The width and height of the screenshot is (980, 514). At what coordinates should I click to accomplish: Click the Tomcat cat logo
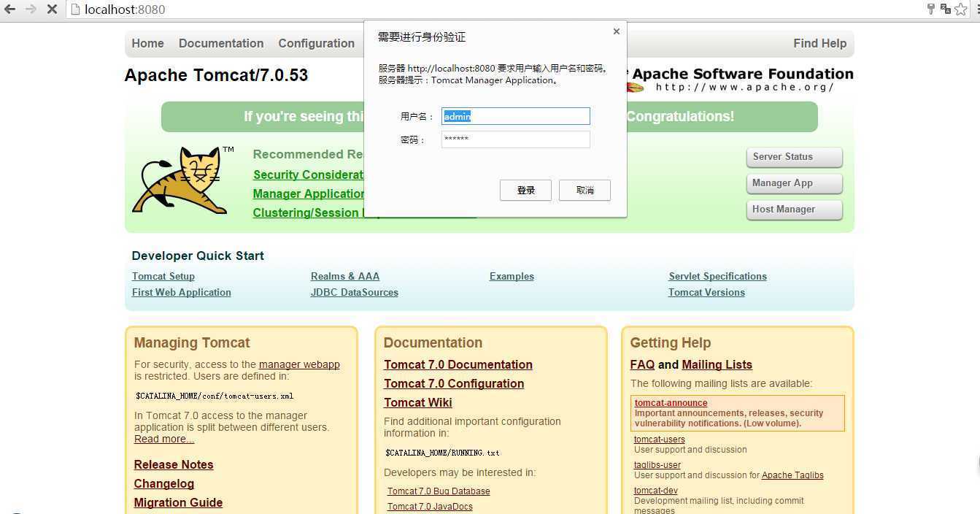click(183, 180)
